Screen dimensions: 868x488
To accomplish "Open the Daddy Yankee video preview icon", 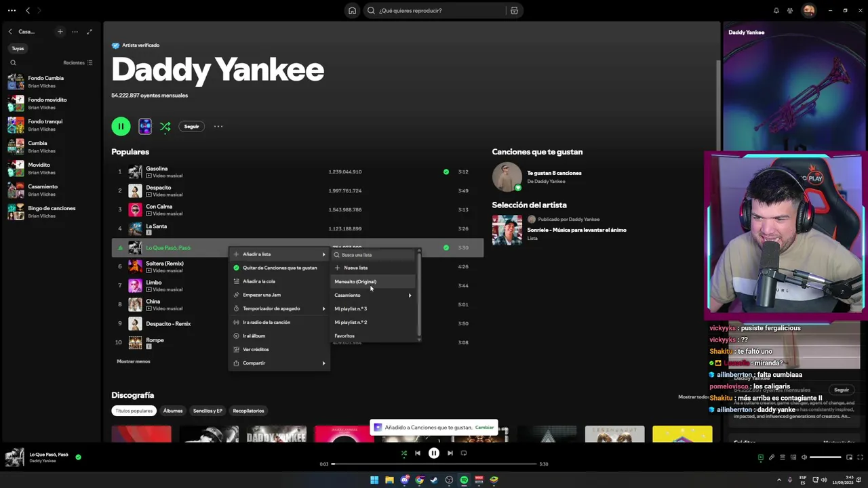I will coord(145,126).
